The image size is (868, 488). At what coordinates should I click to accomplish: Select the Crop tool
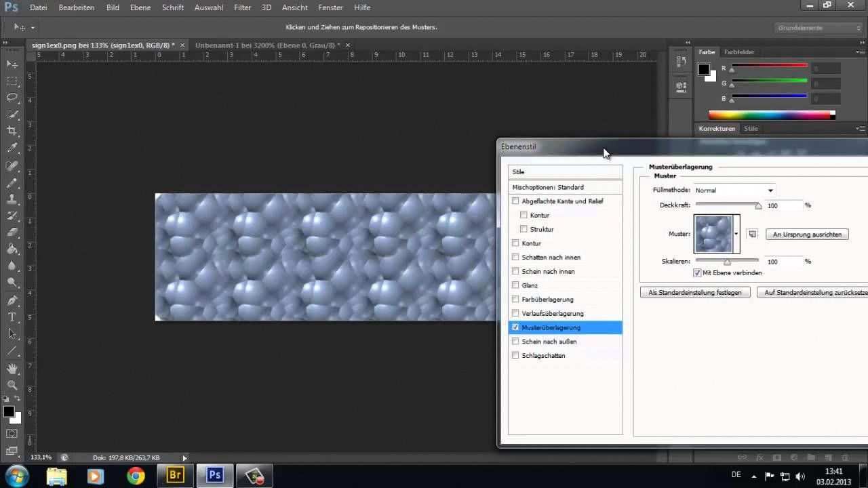pos(12,131)
